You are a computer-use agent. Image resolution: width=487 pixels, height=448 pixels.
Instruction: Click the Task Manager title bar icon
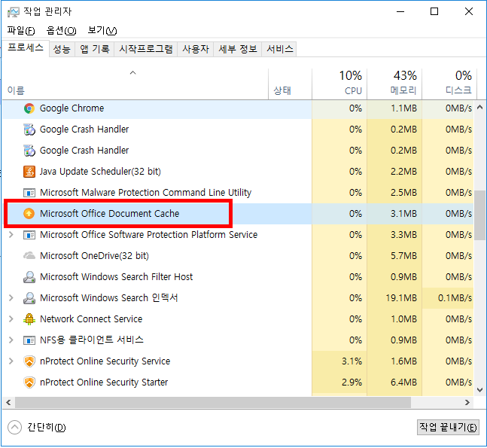(14, 12)
